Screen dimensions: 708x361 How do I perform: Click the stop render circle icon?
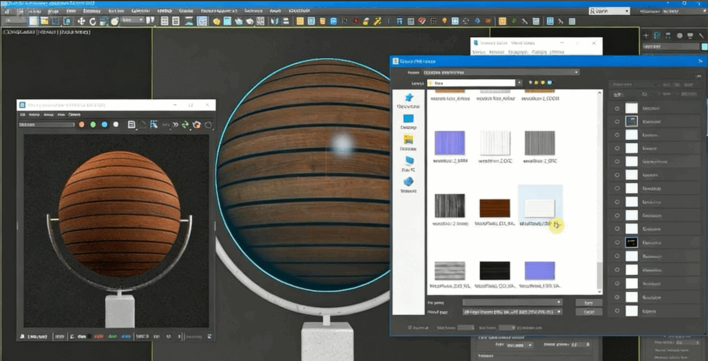[x=208, y=125]
